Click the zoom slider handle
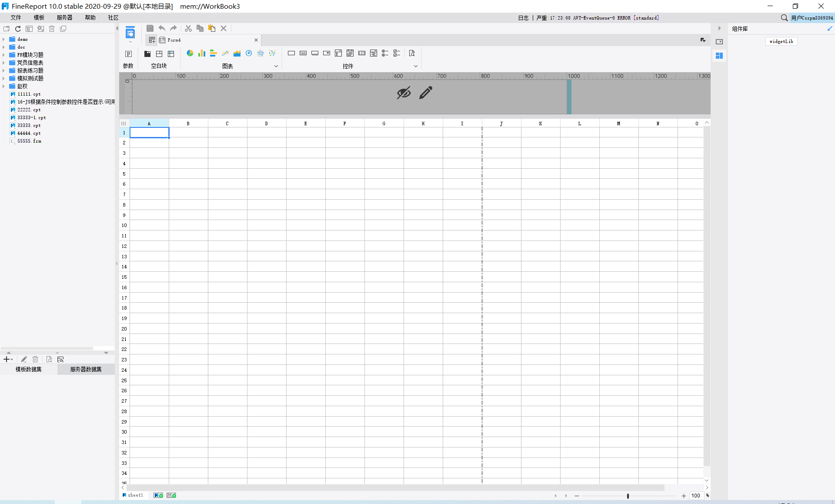This screenshot has width=835, height=504. coord(628,496)
